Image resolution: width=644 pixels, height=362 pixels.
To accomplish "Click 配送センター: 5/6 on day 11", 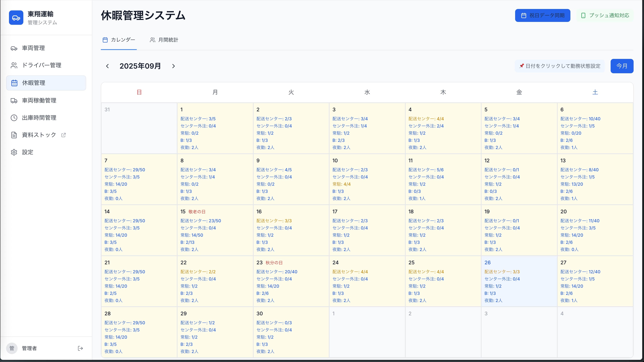I will pos(426,170).
